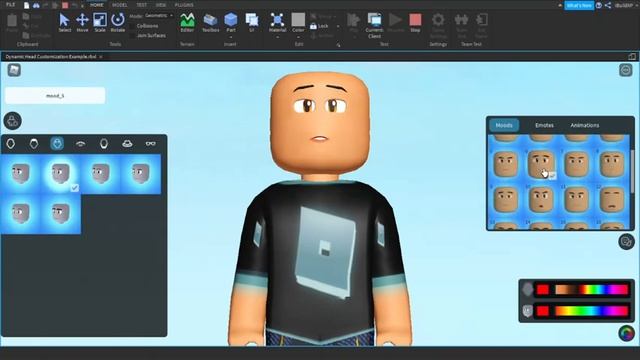Toggle the Collisions checkbox
The image size is (640, 360).
(x=133, y=26)
